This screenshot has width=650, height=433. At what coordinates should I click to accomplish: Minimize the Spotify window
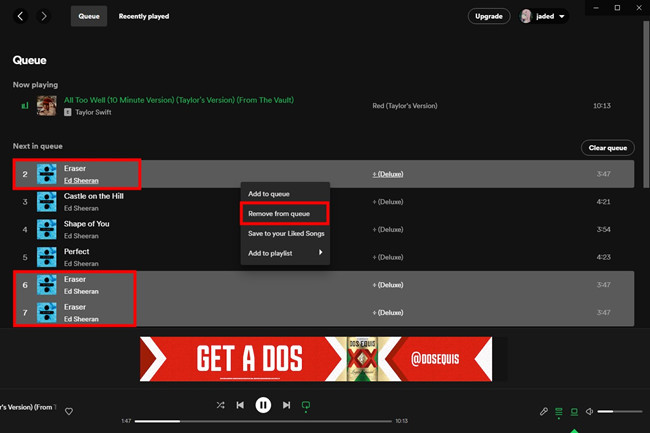click(596, 7)
